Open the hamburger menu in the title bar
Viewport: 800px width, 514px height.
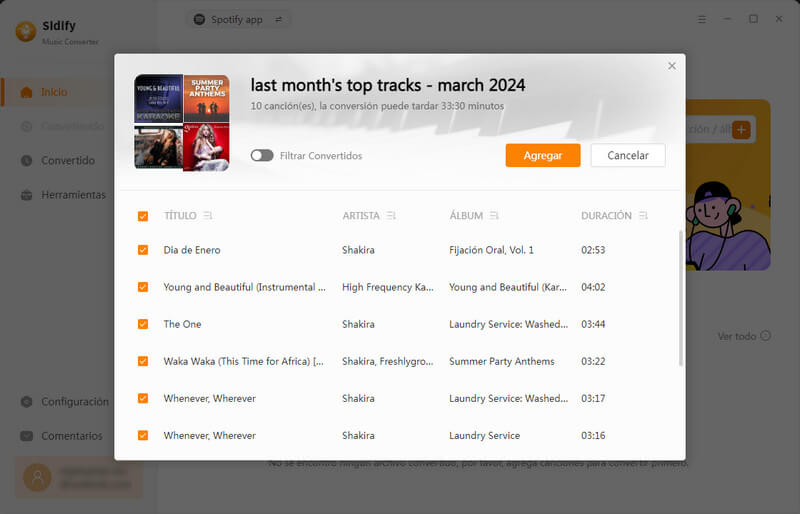702,19
